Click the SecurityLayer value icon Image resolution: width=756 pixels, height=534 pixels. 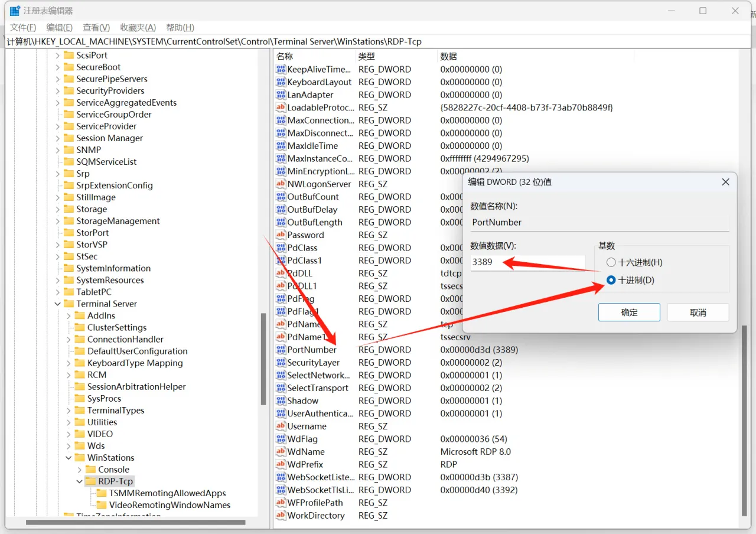click(281, 363)
